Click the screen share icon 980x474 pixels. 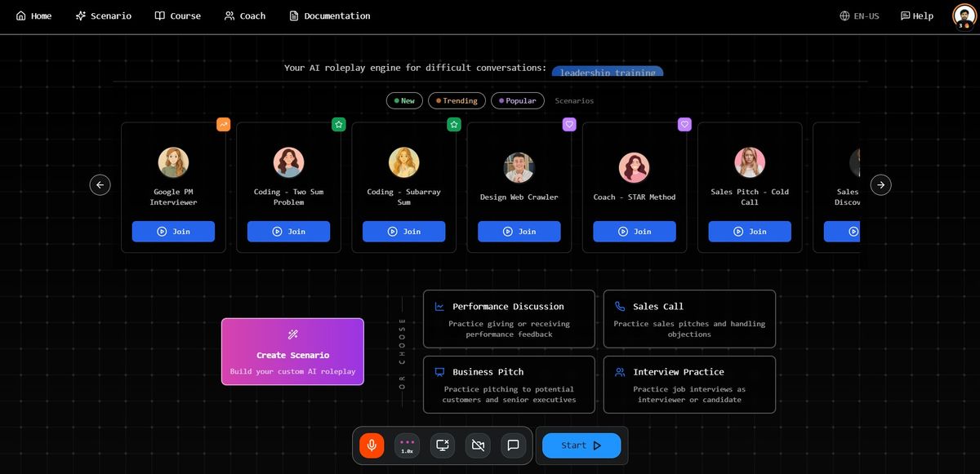[x=443, y=445]
